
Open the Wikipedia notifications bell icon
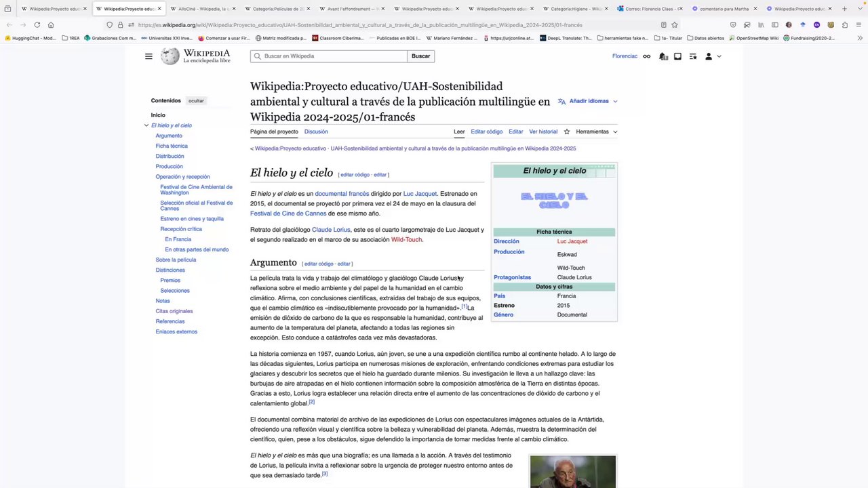click(664, 56)
